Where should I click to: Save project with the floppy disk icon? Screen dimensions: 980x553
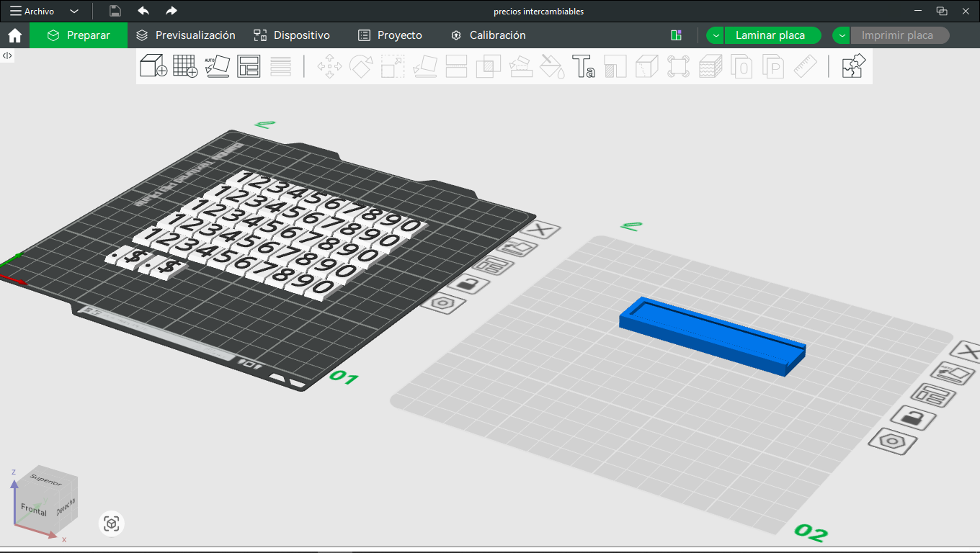pos(115,11)
